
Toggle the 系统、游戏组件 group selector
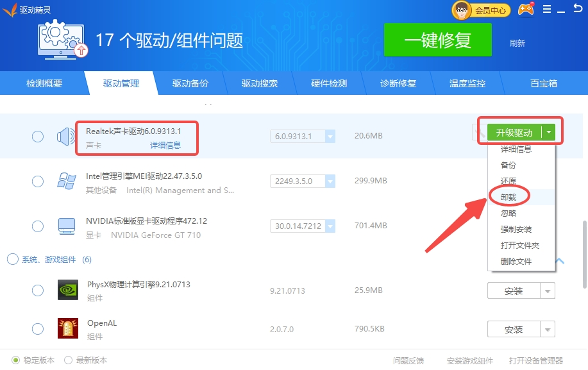[x=13, y=259]
